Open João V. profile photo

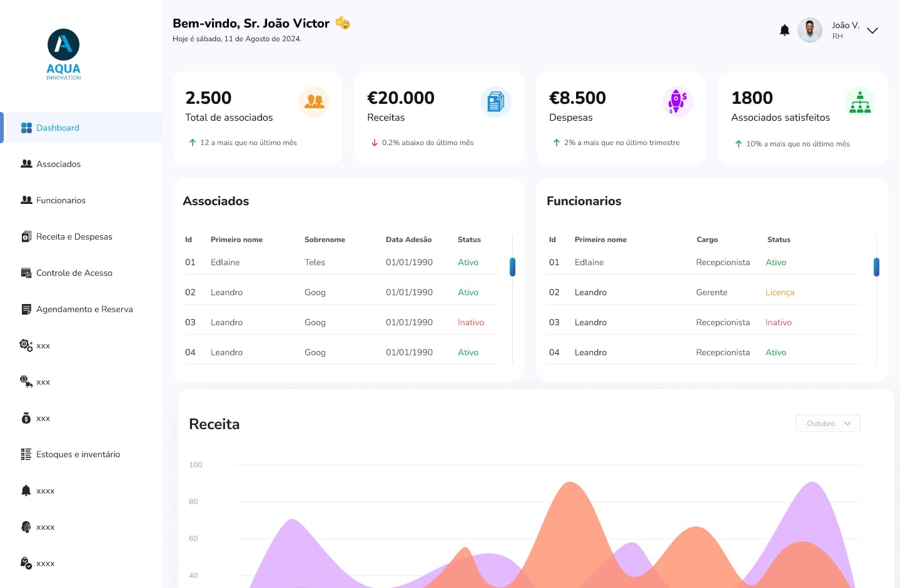pos(810,30)
